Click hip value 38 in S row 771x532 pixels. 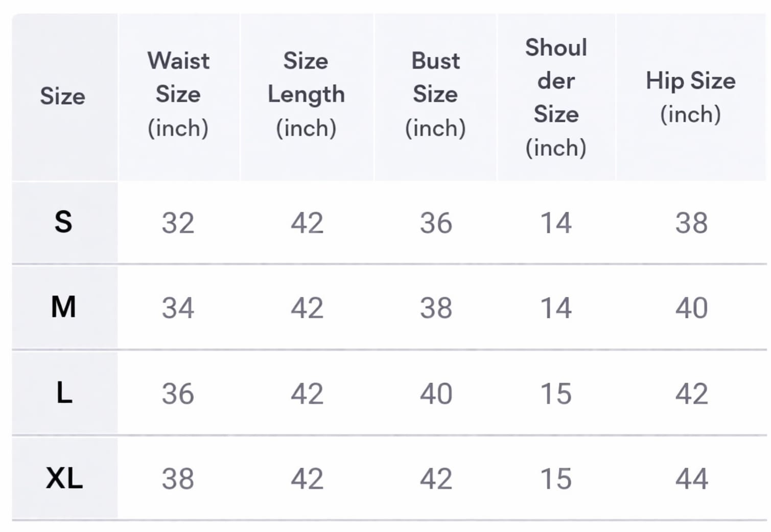point(691,223)
